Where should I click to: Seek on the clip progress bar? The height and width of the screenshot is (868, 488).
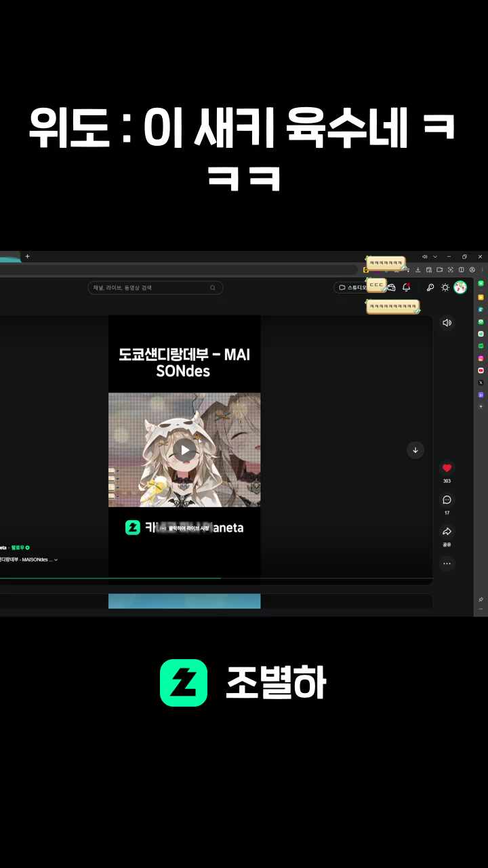216,578
